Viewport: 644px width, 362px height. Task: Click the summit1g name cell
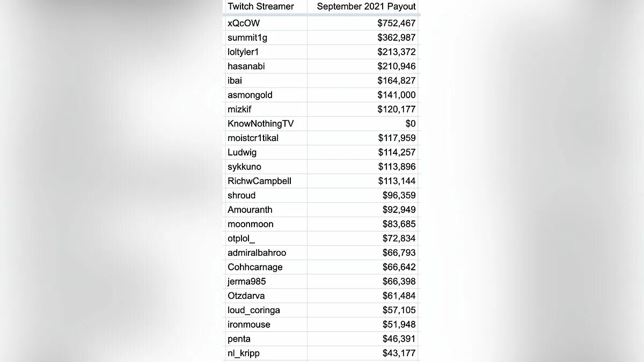click(265, 38)
